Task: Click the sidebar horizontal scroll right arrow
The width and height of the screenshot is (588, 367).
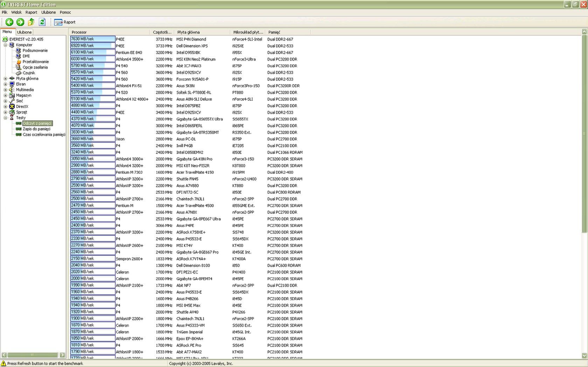Action: coord(62,355)
